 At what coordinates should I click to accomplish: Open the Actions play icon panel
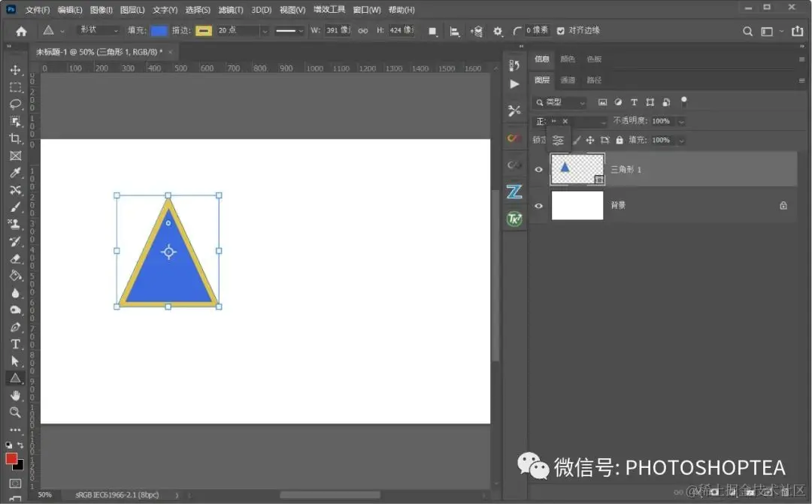click(x=514, y=84)
